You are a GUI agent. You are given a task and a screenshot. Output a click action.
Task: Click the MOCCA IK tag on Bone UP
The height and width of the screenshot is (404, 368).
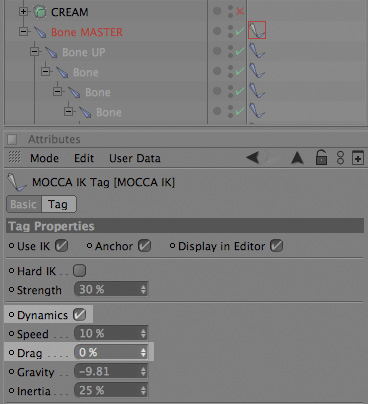(x=257, y=51)
